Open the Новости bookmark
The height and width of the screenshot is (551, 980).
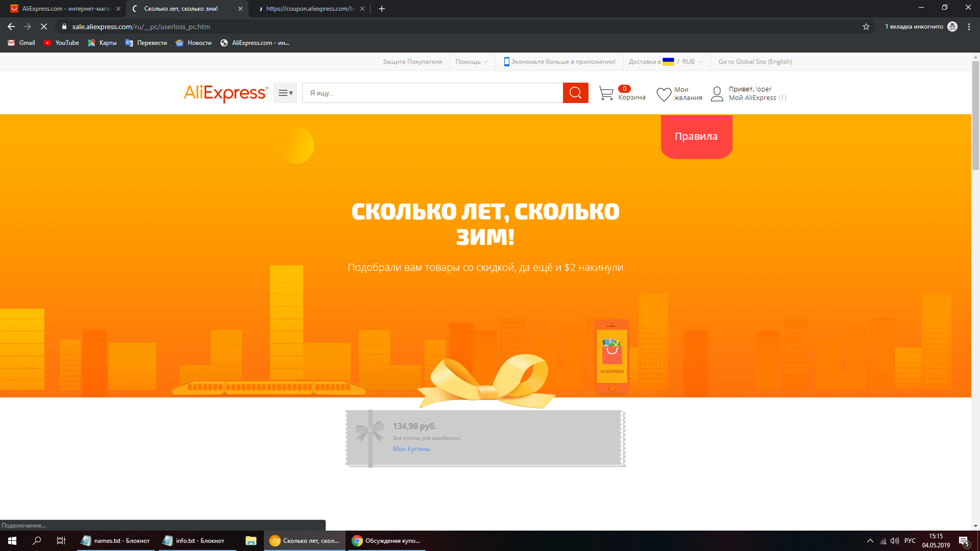(193, 43)
